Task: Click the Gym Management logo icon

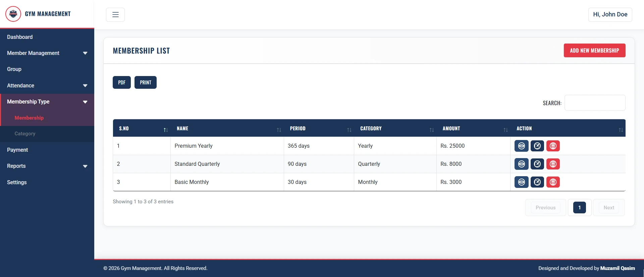Action: tap(13, 14)
